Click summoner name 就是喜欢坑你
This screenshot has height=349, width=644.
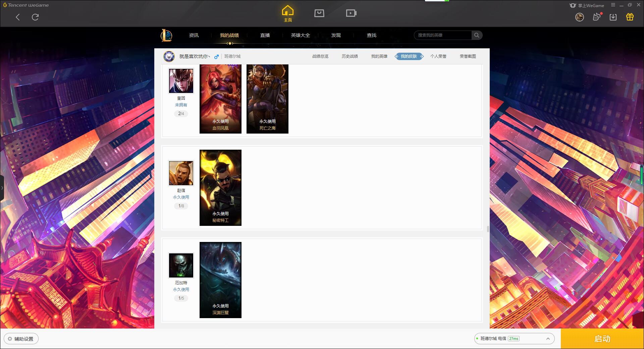point(195,56)
